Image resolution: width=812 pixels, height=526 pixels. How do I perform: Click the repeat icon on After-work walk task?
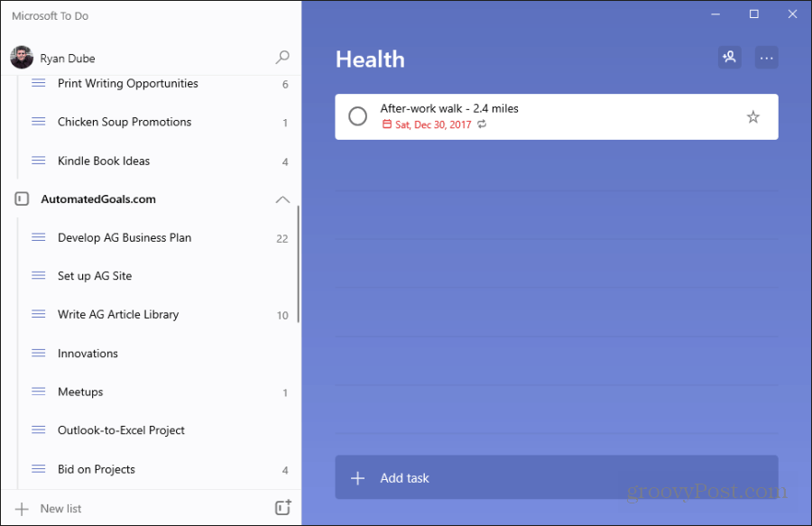click(x=482, y=125)
